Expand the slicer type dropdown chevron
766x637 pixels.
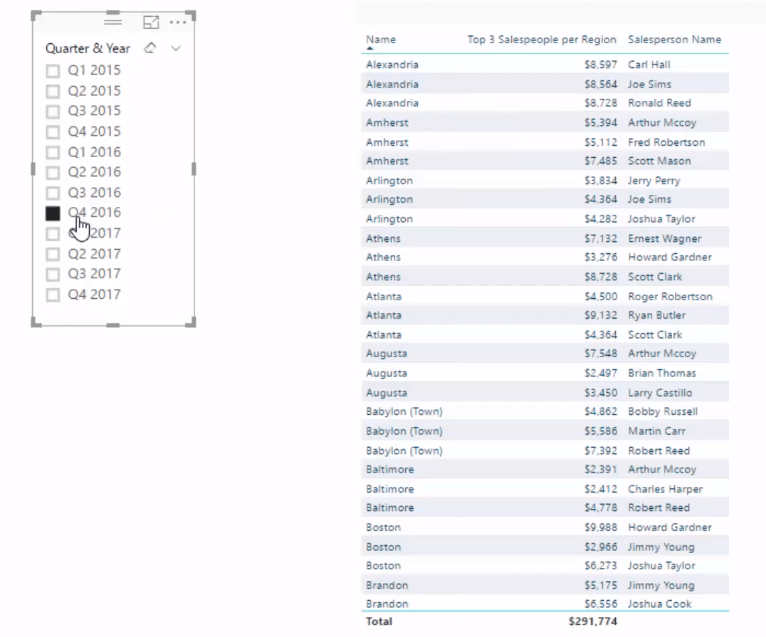(176, 48)
